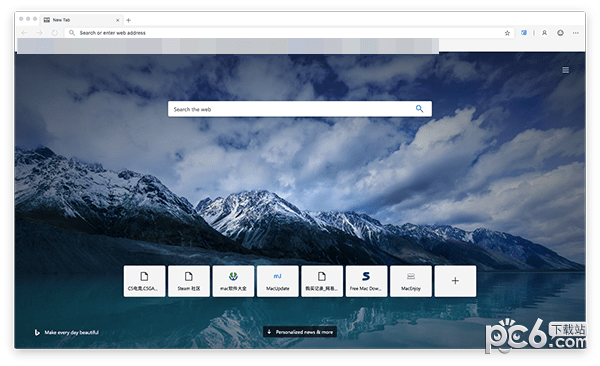Open the page layout hamburger menu
Screen dimensions: 600x366
(566, 70)
